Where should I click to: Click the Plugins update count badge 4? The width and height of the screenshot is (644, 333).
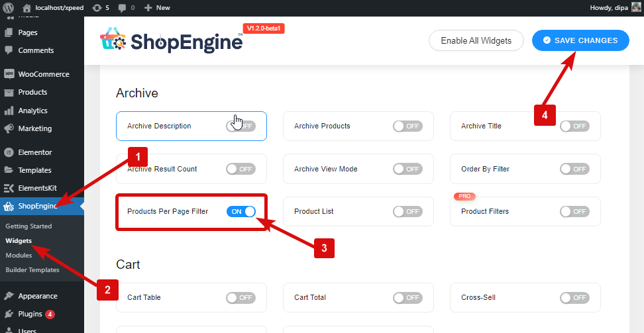click(50, 314)
